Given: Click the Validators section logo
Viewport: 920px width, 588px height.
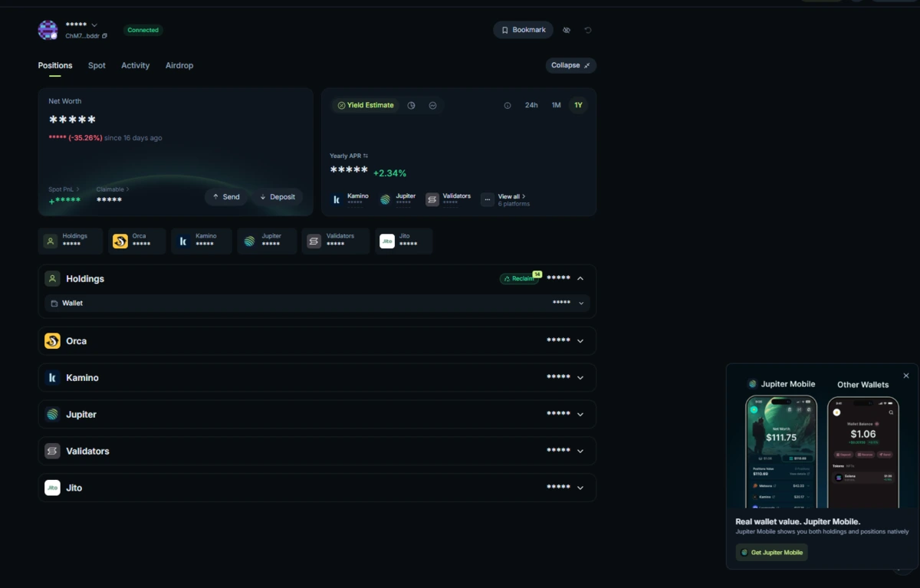Looking at the screenshot, I should pos(52,452).
